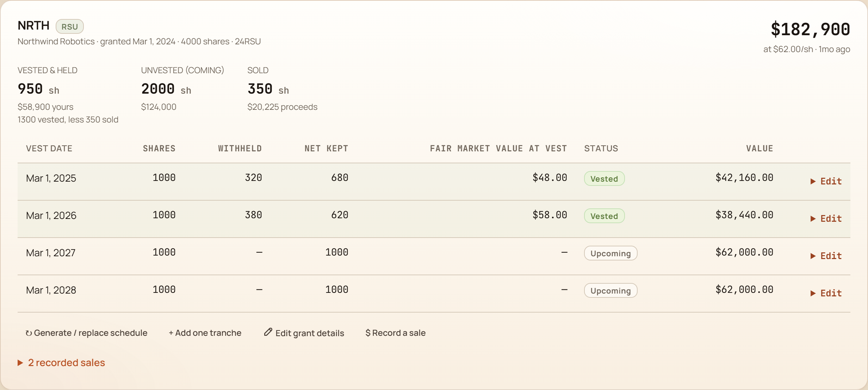Select the Mar 1, 2027 vest date cell
Viewport: 868px width, 390px height.
51,253
